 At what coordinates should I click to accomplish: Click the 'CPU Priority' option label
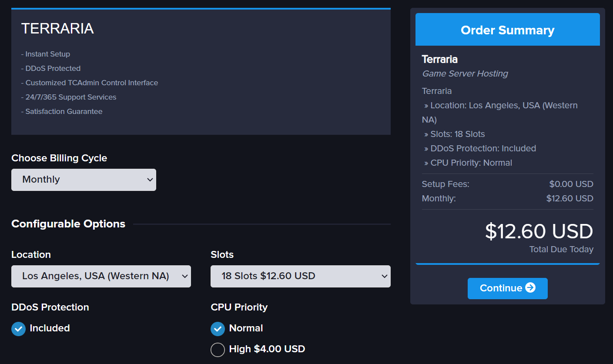[239, 307]
